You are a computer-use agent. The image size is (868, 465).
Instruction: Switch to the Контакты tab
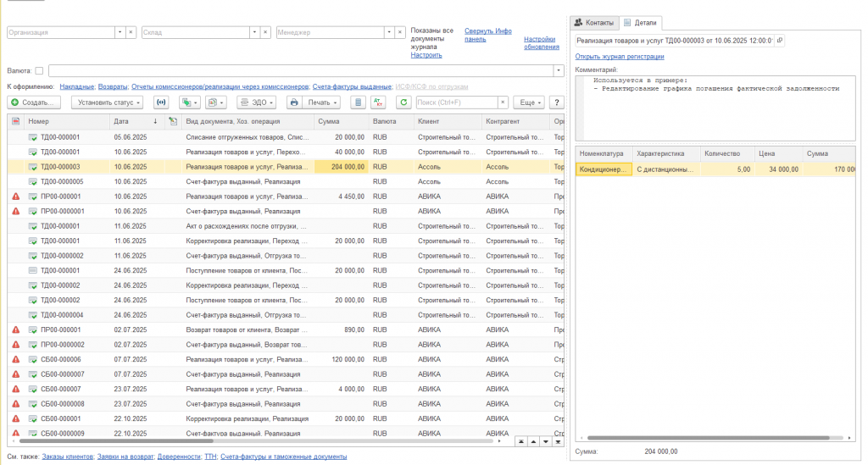[594, 23]
